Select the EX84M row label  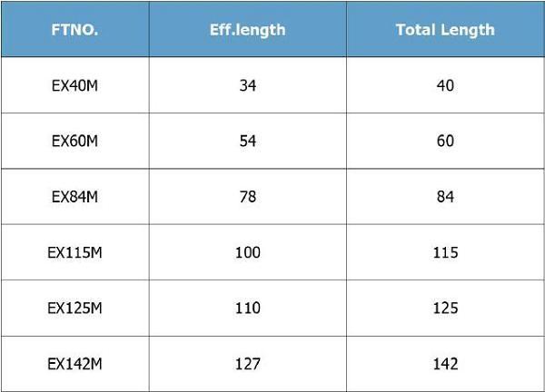pyautogui.click(x=74, y=197)
